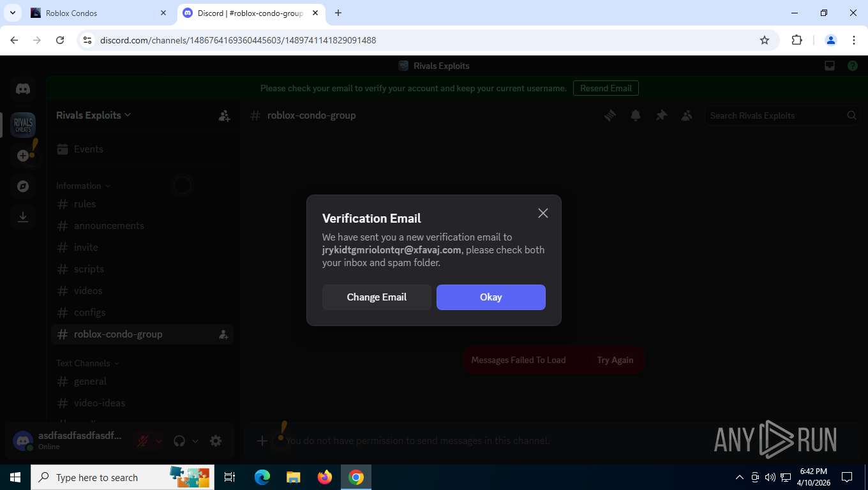Open File Explorer from taskbar
The width and height of the screenshot is (868, 490).
click(293, 477)
